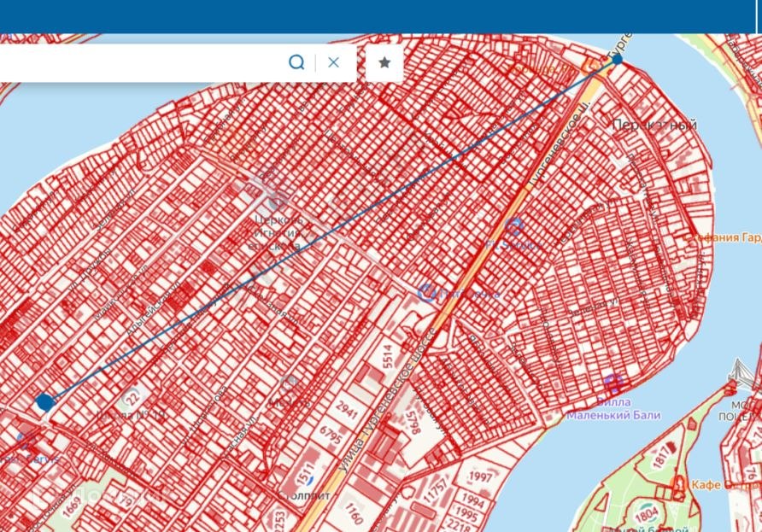
Task: Click the parcel number 1804
Action: click(x=647, y=513)
